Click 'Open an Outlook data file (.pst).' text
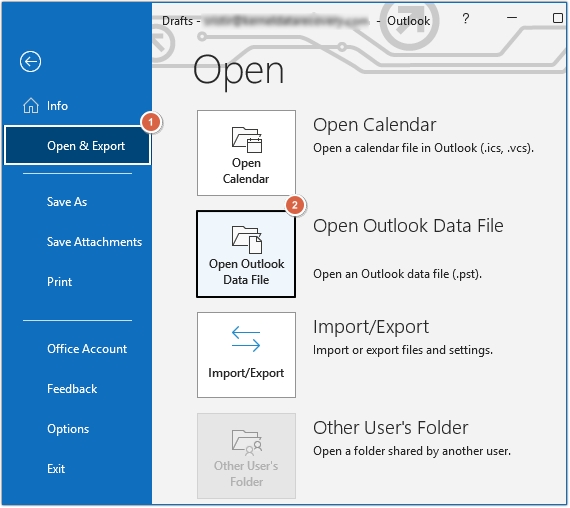Screen dimensions: 570x508 click(x=397, y=274)
